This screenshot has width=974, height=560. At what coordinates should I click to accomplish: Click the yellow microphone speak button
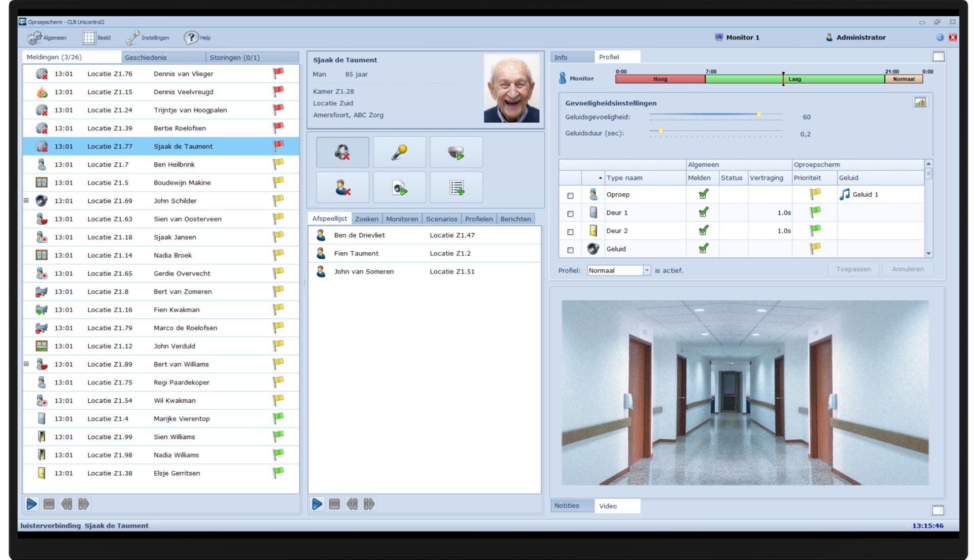tap(399, 152)
